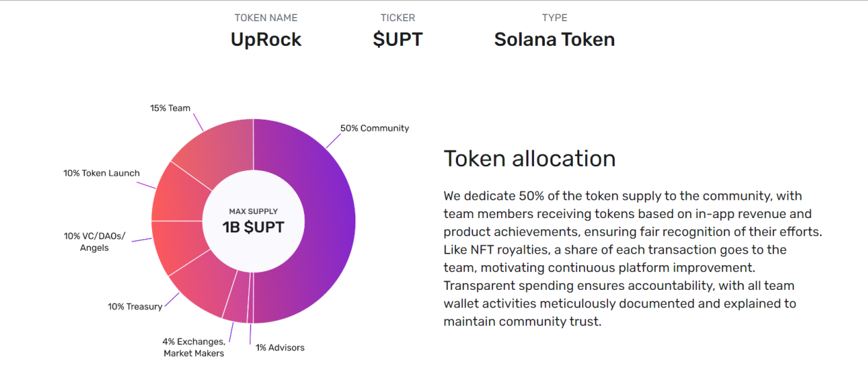Click the "4% Exchanges, Market Makers" text label
The height and width of the screenshot is (376, 868).
193,347
